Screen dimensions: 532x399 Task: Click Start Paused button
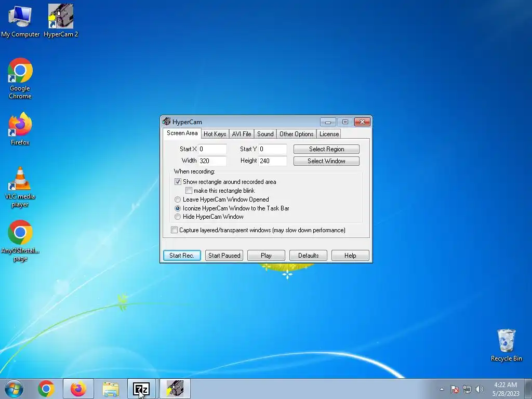coord(224,256)
